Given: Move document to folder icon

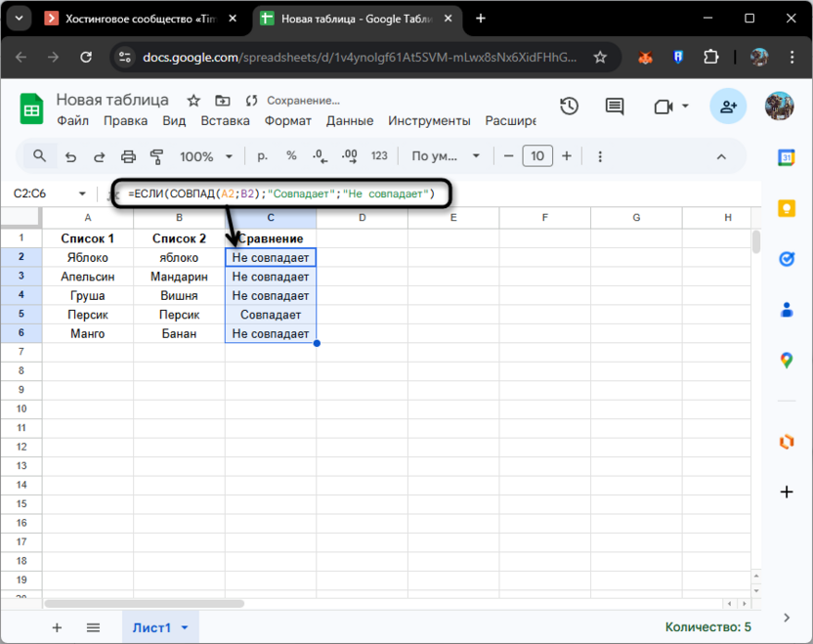Looking at the screenshot, I should point(223,101).
